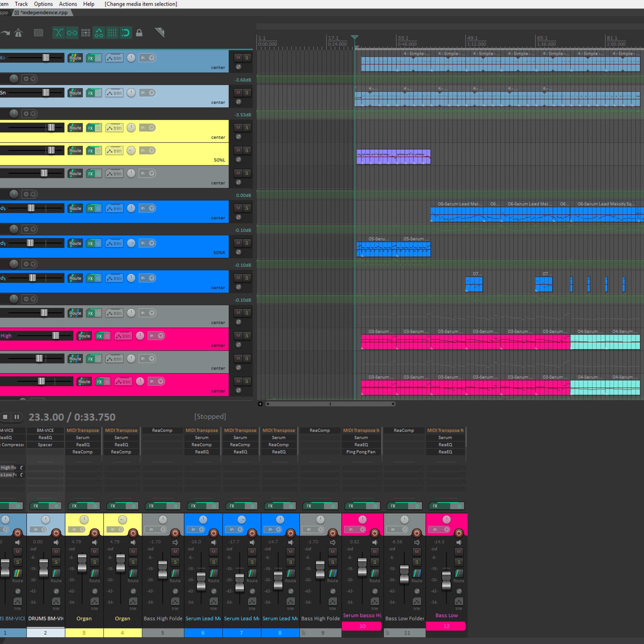Open the Actions menu
This screenshot has width=644, height=644.
68,4
